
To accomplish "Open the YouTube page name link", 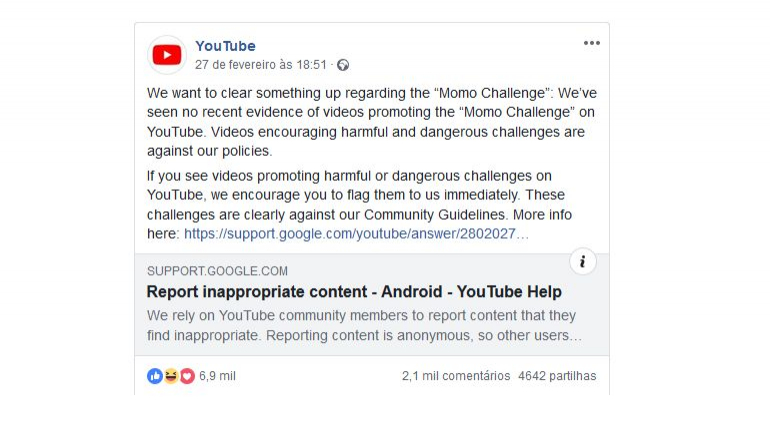I will point(225,46).
